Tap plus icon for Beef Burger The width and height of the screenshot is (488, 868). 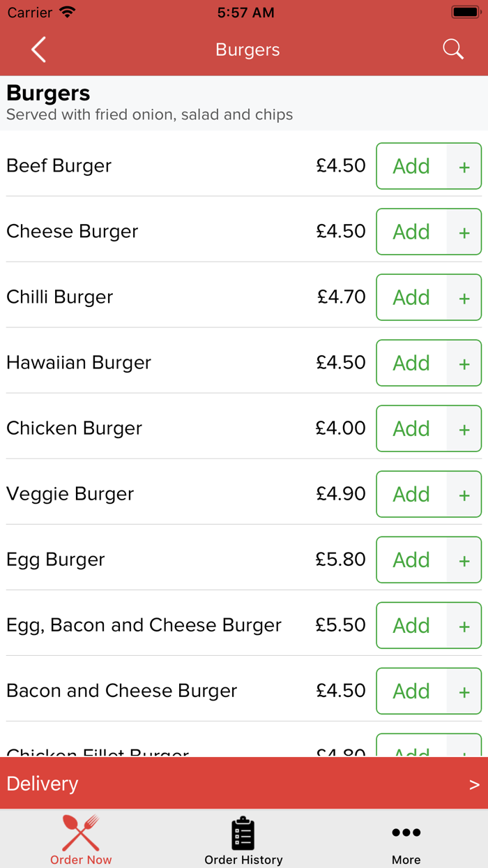[x=464, y=167]
